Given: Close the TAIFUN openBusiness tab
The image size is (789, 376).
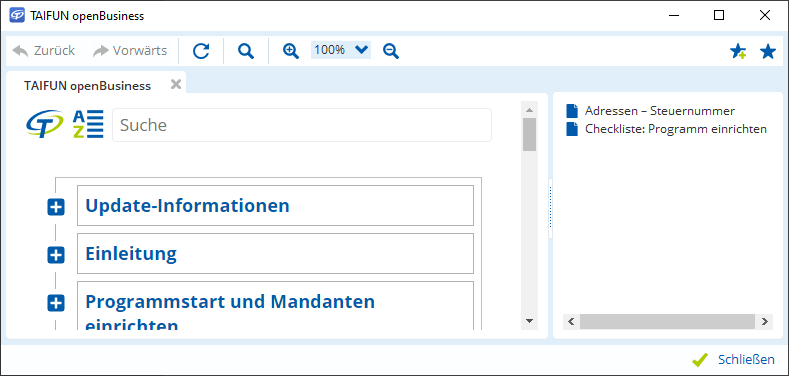Looking at the screenshot, I should click(x=176, y=84).
